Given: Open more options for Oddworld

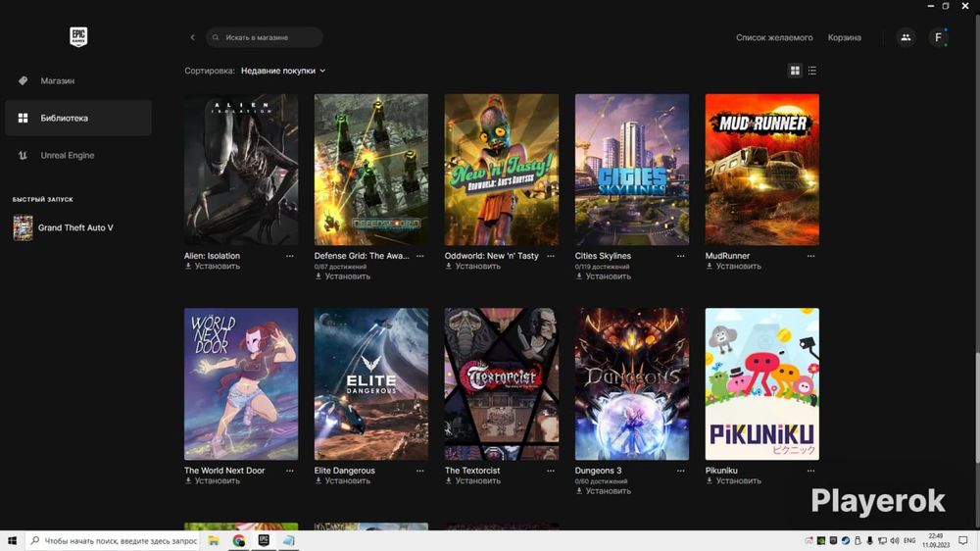Looking at the screenshot, I should [x=551, y=256].
